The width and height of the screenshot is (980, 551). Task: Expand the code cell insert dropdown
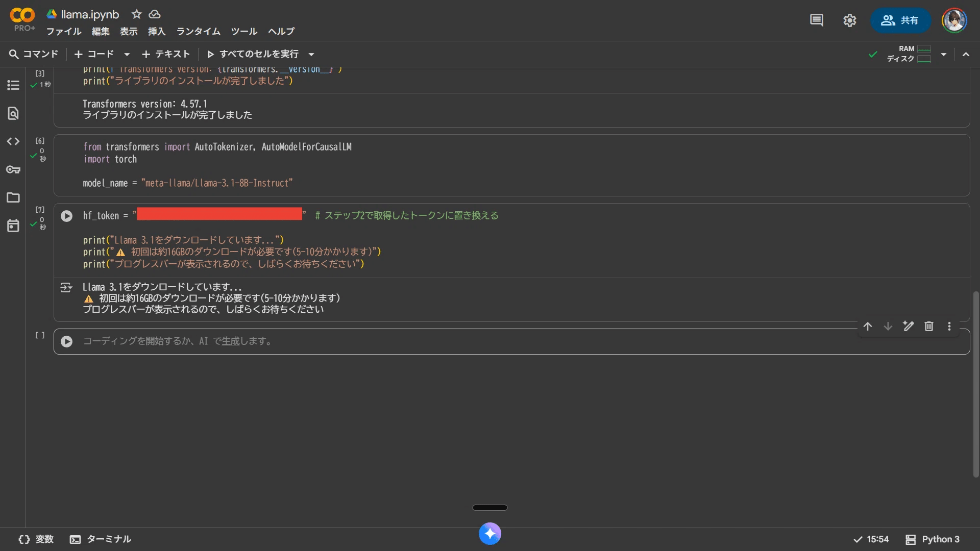[x=127, y=54]
